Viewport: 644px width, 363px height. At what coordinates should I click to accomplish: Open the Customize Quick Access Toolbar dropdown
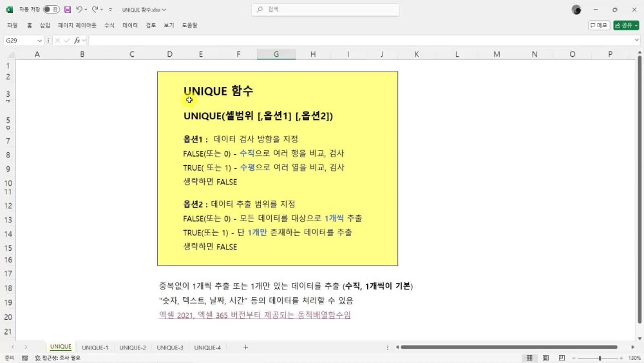tap(110, 10)
